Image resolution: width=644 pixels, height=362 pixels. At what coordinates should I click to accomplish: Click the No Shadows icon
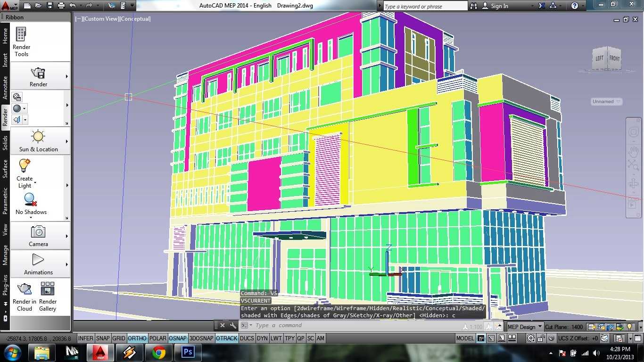coord(31,200)
